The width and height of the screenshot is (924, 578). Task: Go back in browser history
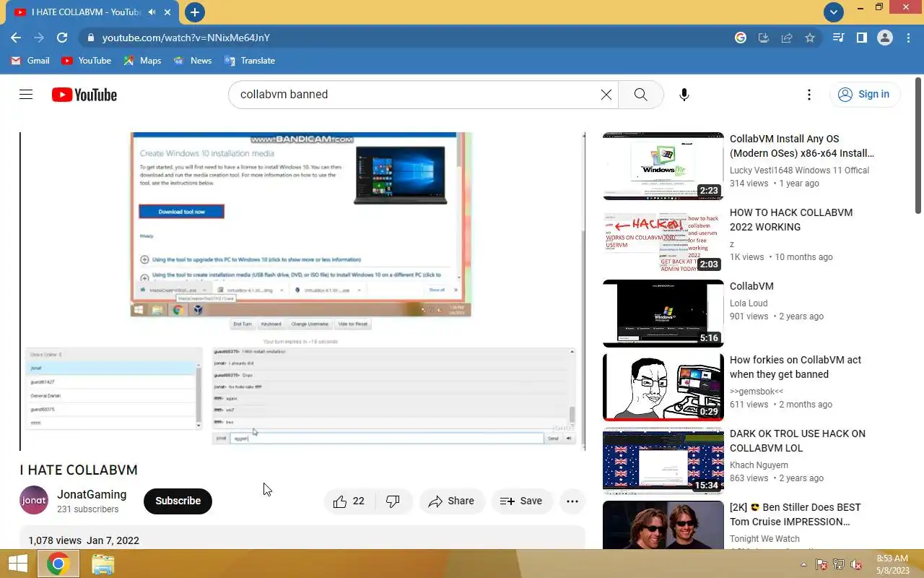click(16, 38)
